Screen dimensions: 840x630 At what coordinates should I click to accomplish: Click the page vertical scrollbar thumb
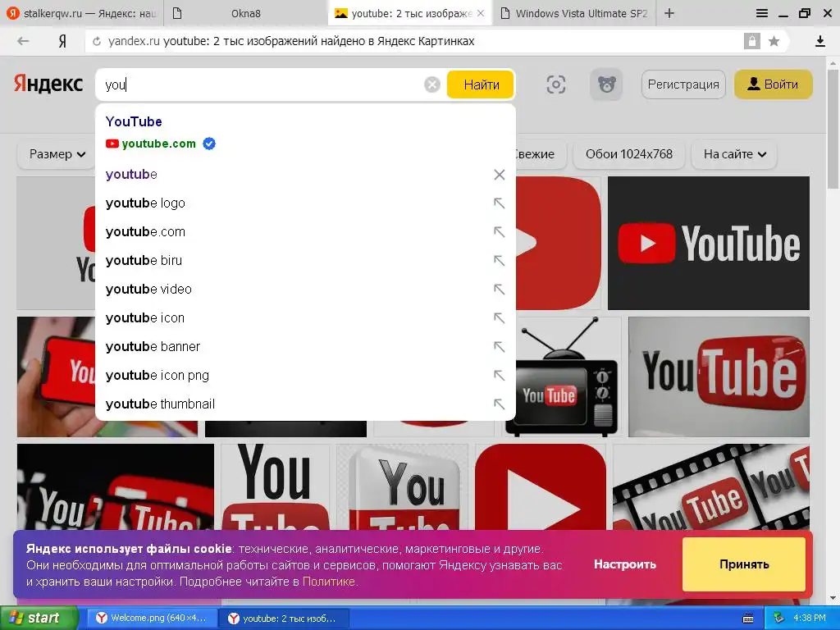point(833,129)
